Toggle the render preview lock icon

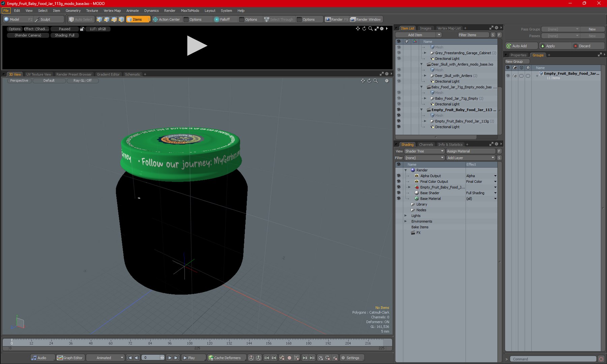click(x=82, y=29)
